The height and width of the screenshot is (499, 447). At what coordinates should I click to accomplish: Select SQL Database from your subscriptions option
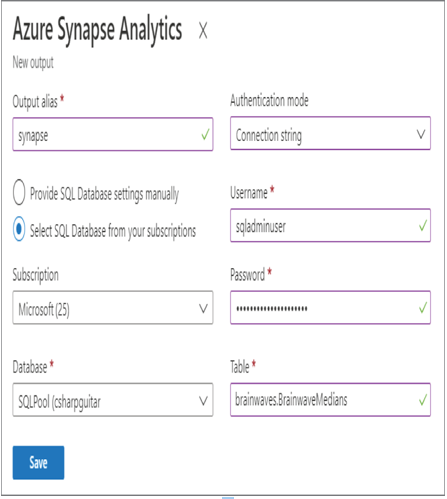pyautogui.click(x=19, y=229)
